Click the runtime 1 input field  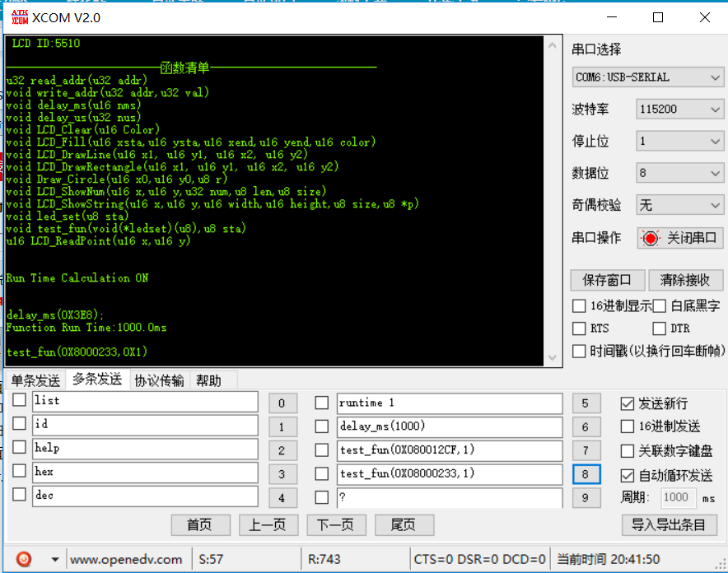pyautogui.click(x=450, y=403)
